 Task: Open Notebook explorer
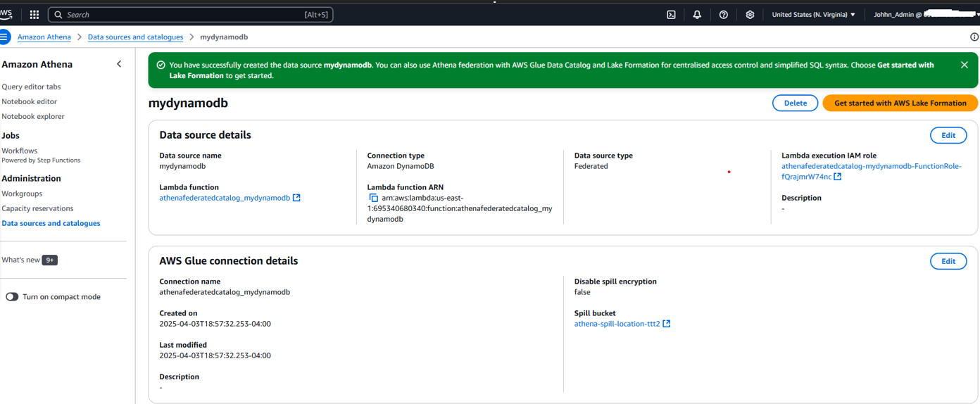click(x=33, y=116)
